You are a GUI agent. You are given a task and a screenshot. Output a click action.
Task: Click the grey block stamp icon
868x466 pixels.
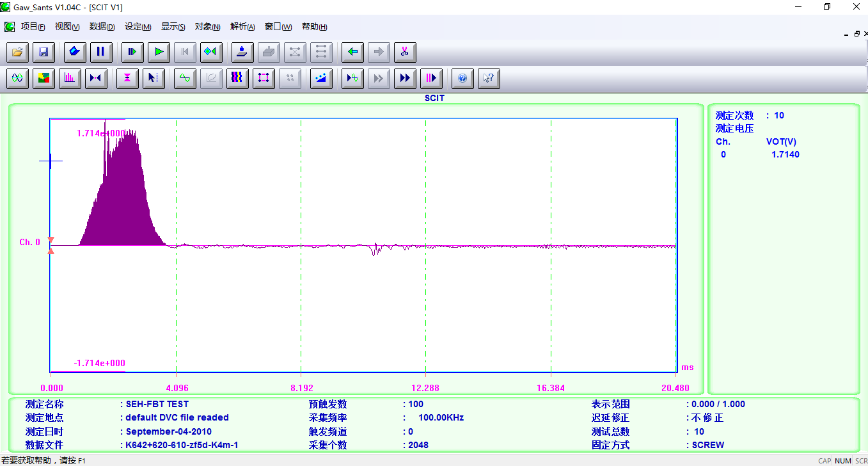point(269,52)
